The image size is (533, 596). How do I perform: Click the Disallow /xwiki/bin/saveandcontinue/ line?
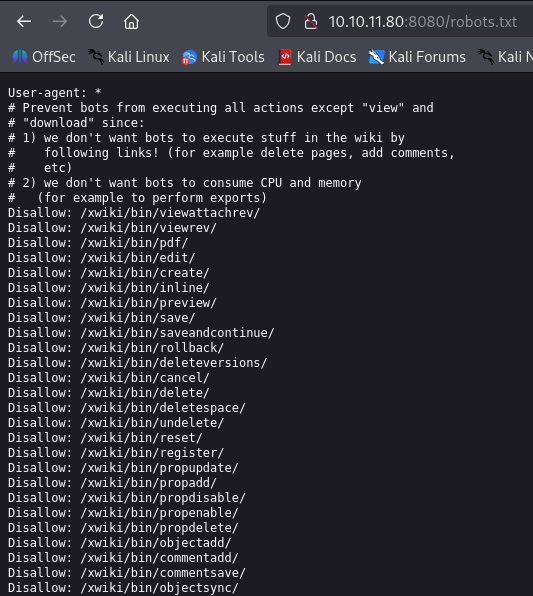(x=141, y=333)
